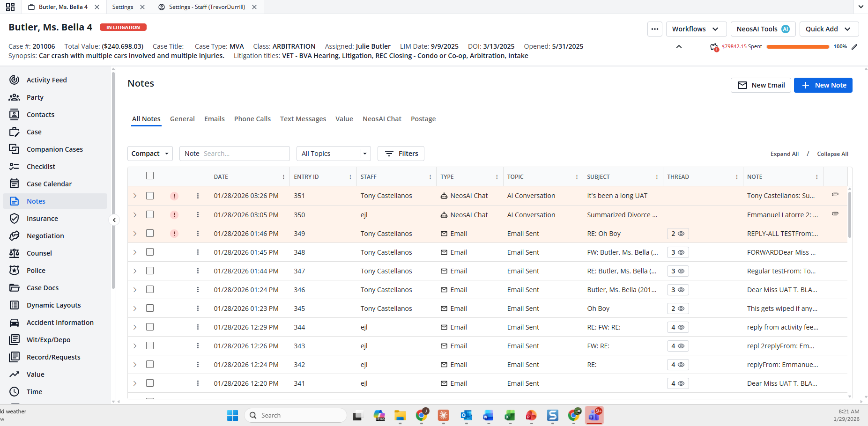Switch to the Phone Calls tab
This screenshot has width=868, height=426.
[252, 119]
